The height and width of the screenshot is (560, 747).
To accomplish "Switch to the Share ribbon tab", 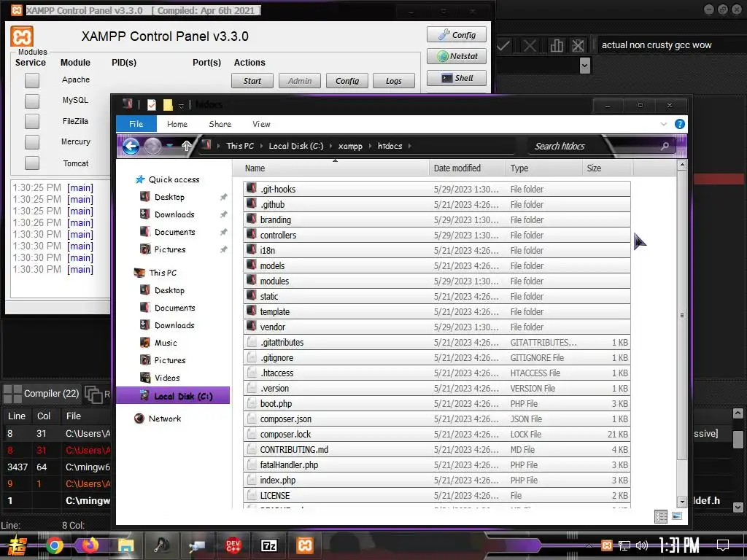I will tap(220, 124).
